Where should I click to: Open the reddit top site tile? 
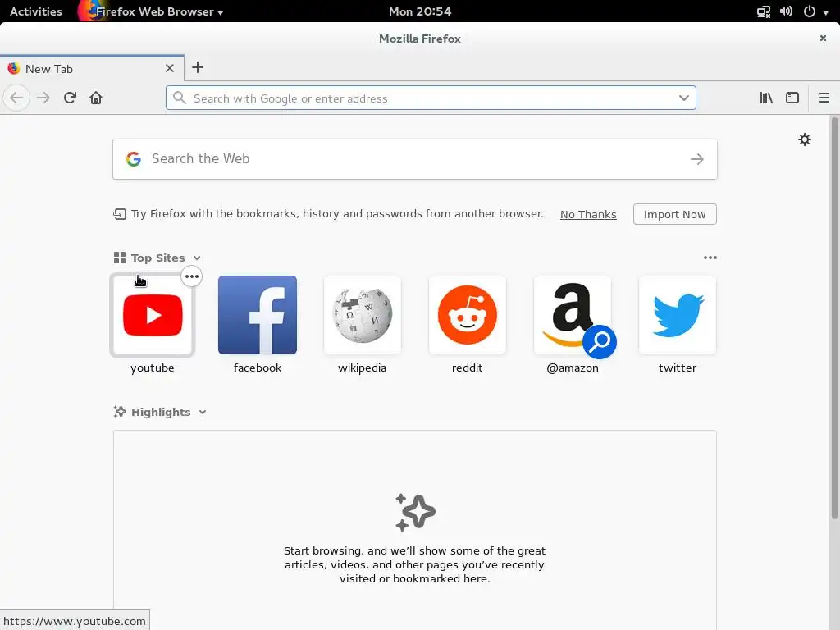[x=467, y=315]
